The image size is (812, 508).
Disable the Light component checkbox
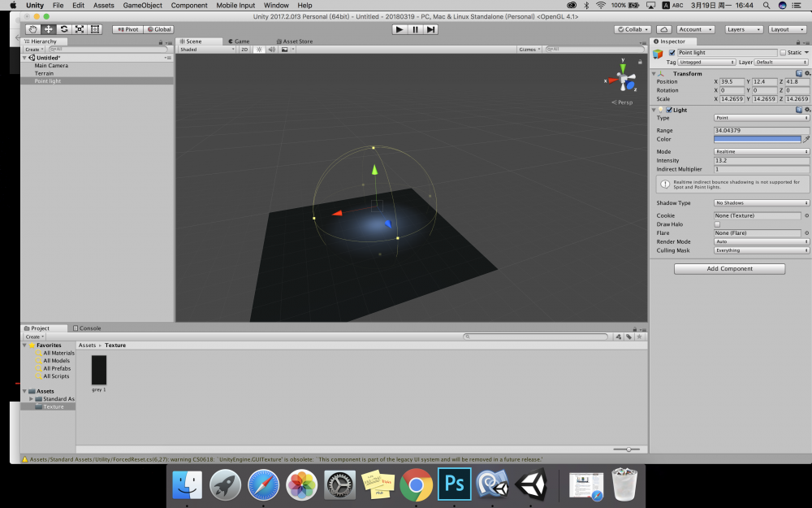669,110
